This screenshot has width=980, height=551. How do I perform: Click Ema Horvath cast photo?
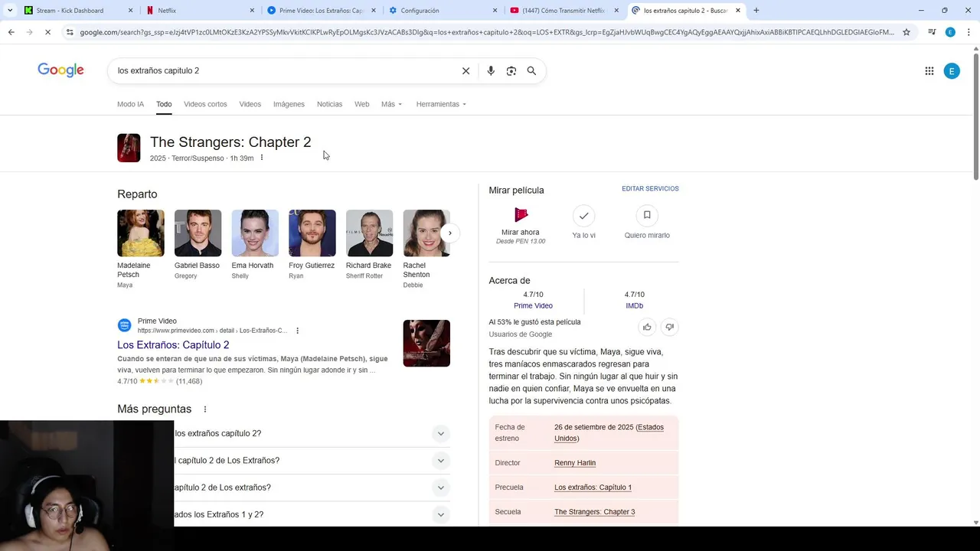point(255,233)
